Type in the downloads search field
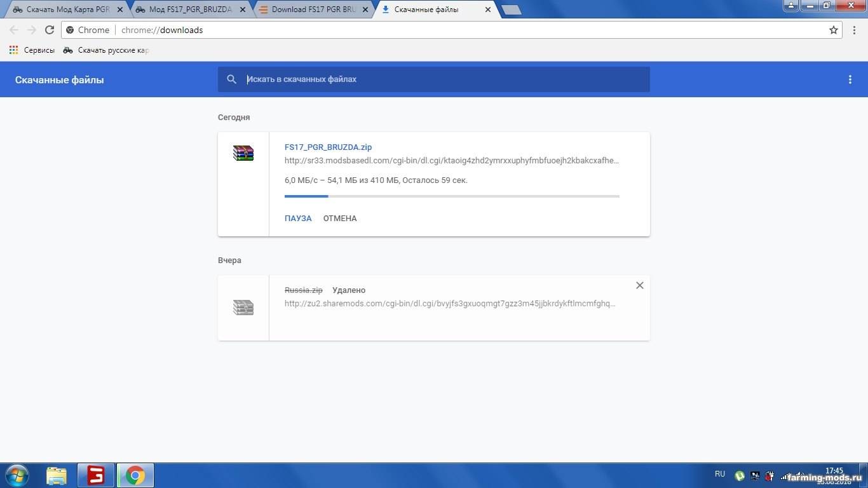The height and width of the screenshot is (488, 868). point(445,79)
